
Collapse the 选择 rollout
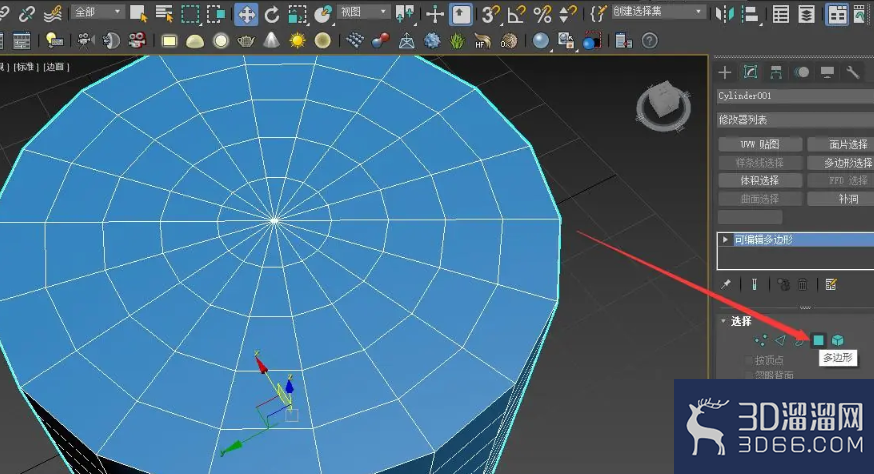pos(724,321)
